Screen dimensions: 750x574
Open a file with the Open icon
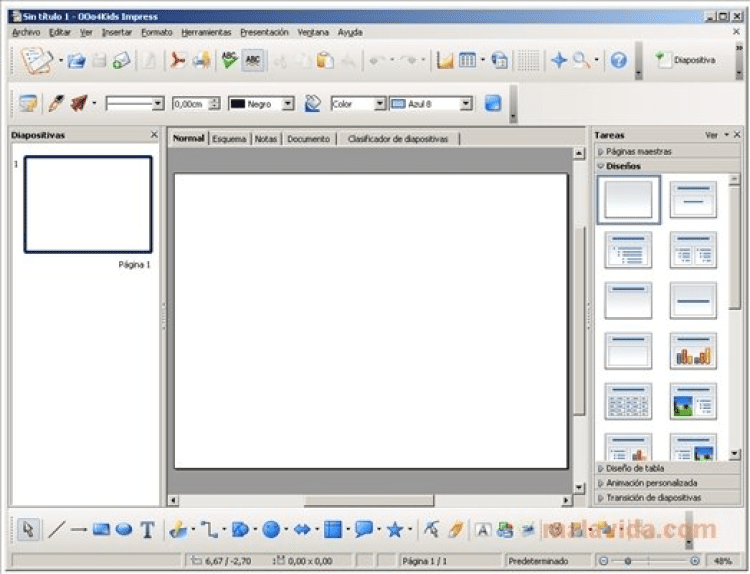coord(77,61)
